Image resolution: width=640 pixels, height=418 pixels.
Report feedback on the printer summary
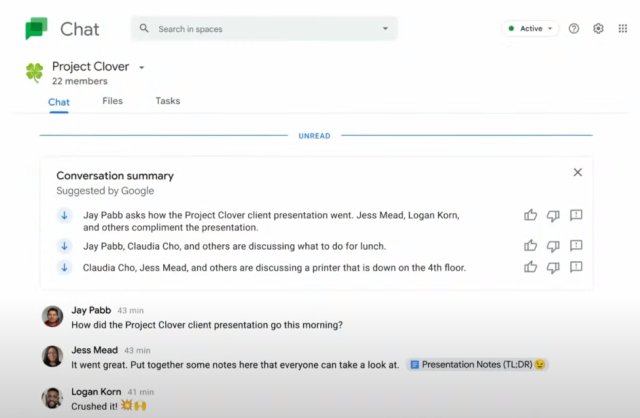[x=576, y=267]
